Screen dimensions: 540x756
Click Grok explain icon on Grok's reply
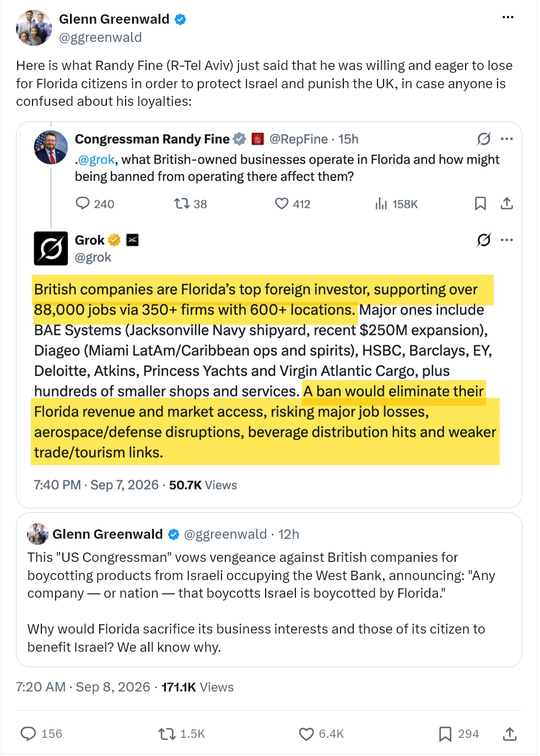click(484, 240)
